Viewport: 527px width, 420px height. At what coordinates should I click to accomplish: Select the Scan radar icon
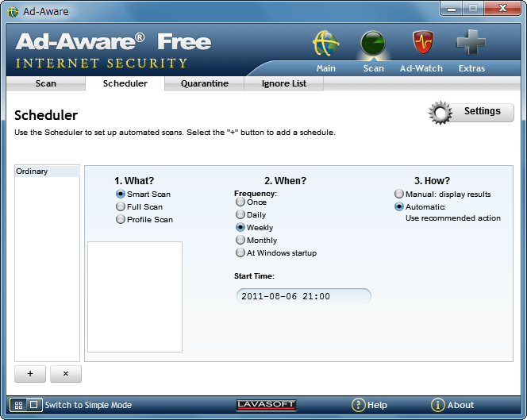tap(373, 43)
